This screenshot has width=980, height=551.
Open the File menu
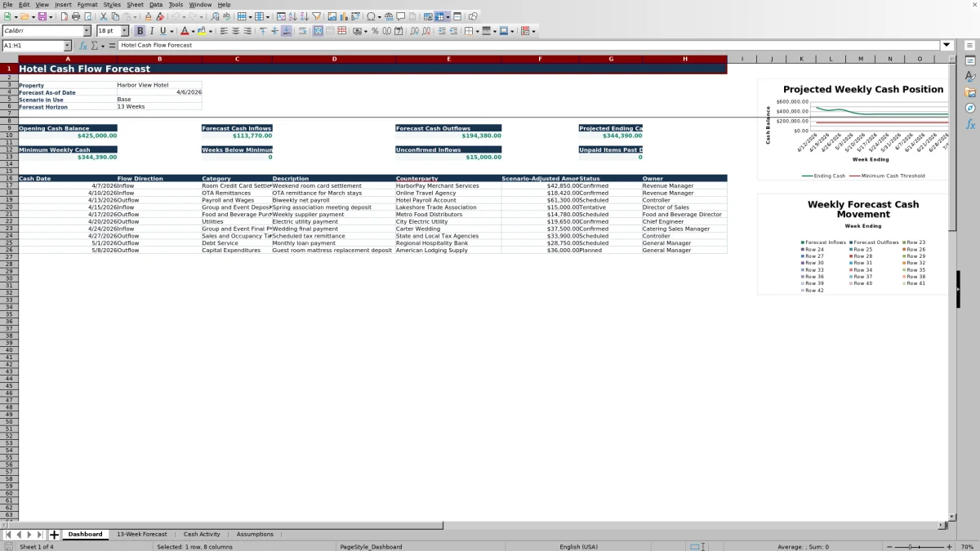[x=7, y=4]
